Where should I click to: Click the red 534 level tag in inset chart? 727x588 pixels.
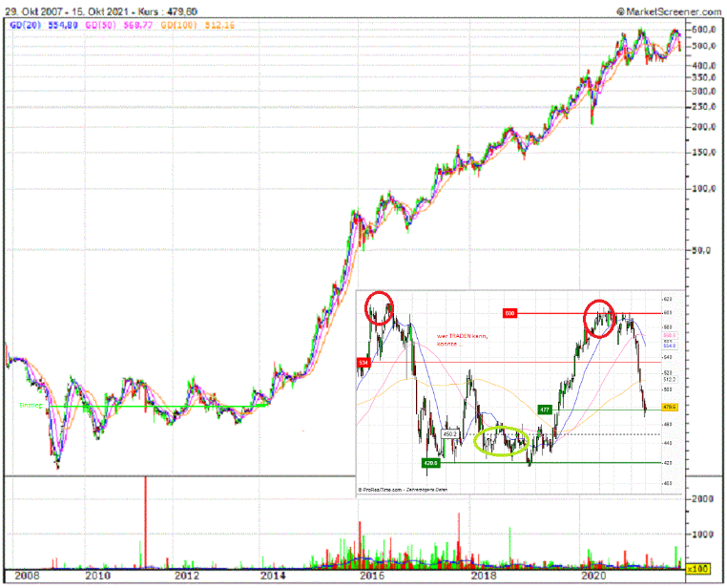[x=363, y=362]
